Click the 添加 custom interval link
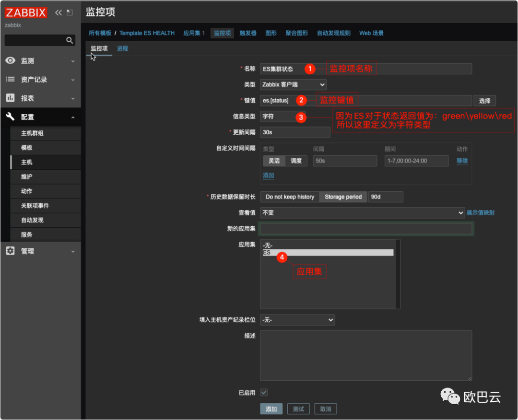 click(x=269, y=175)
